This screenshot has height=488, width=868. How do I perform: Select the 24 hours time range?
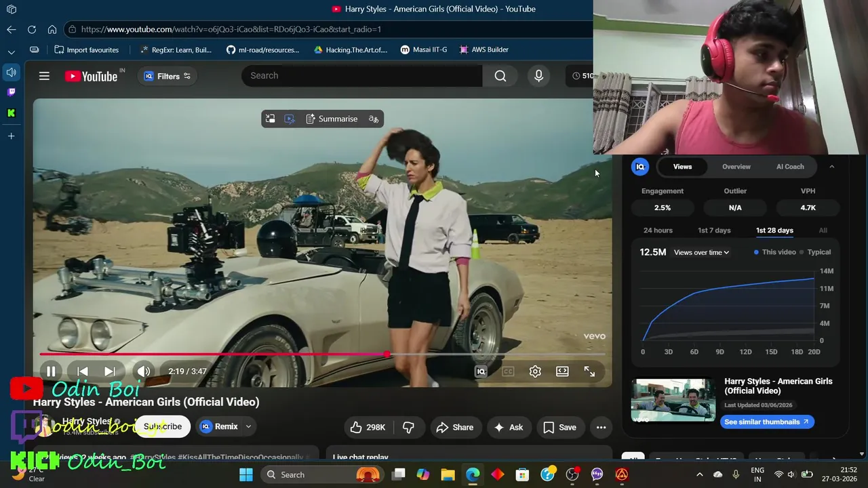(658, 230)
